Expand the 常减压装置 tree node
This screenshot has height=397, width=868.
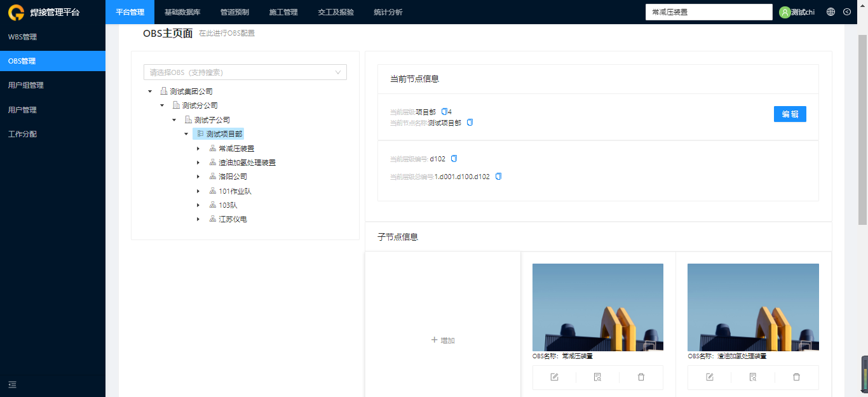198,149
